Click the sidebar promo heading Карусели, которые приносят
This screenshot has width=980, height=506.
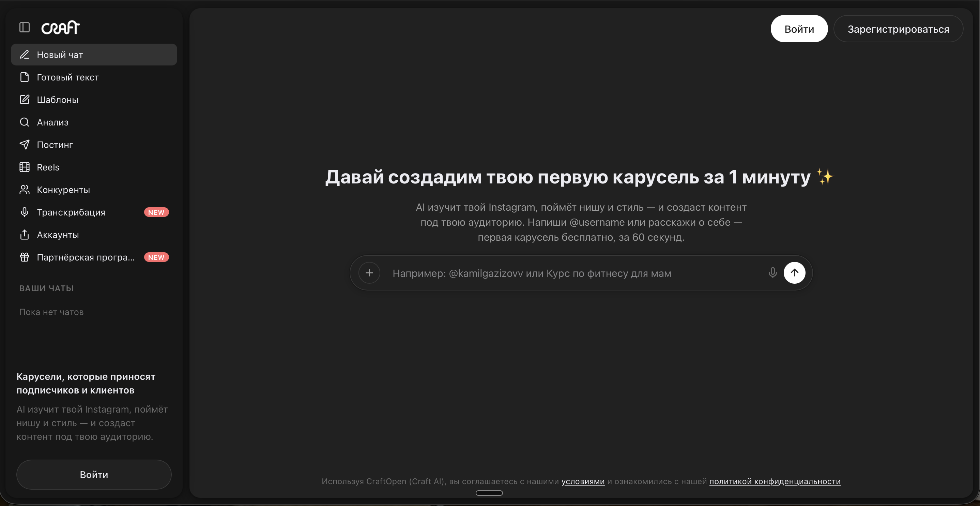click(86, 383)
